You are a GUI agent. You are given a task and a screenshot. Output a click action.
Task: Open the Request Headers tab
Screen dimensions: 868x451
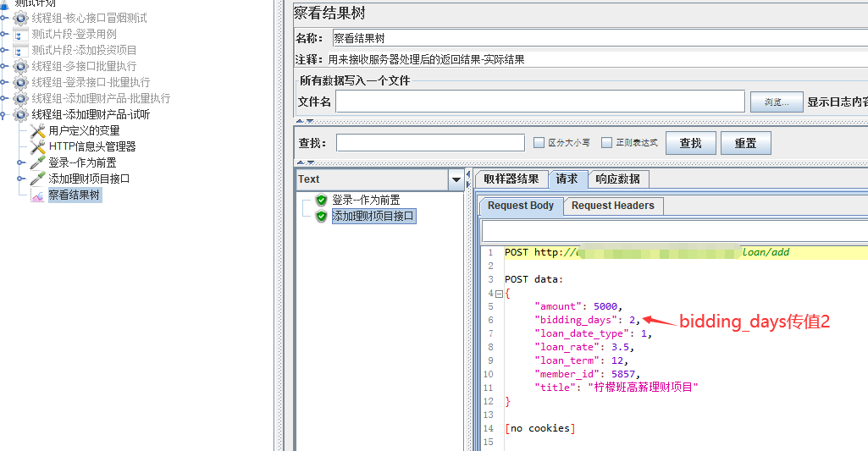point(612,206)
